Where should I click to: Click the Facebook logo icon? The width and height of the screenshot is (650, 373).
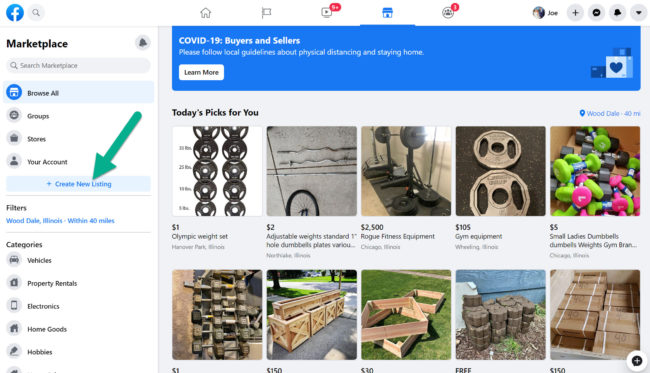[15, 13]
